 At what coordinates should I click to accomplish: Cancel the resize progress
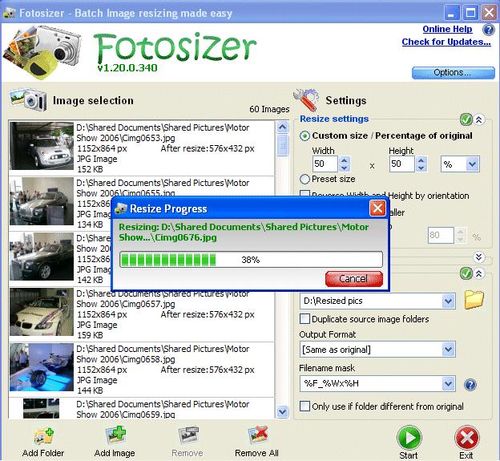(354, 279)
